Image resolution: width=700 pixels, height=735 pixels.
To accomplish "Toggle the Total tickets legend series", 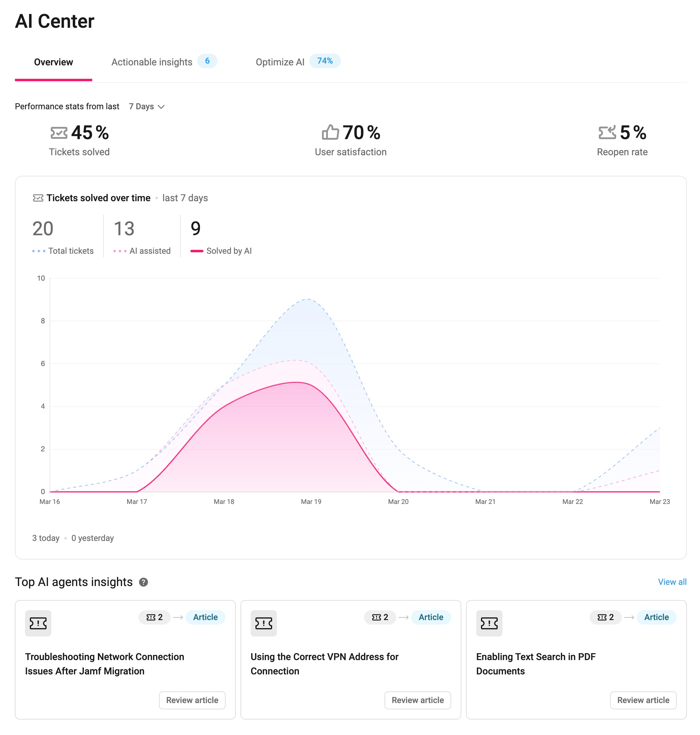I will (x=63, y=251).
